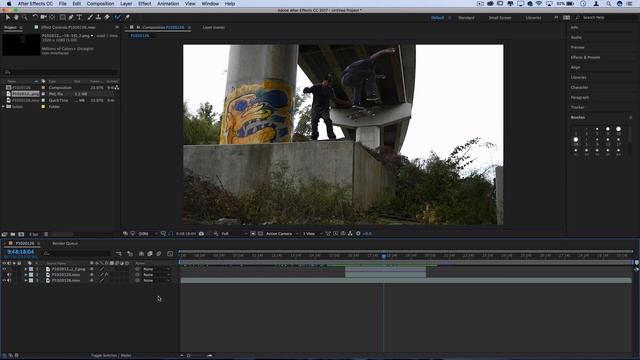The width and height of the screenshot is (640, 360).
Task: Select the Pan Behind anchor point tool
Action: pos(52,18)
